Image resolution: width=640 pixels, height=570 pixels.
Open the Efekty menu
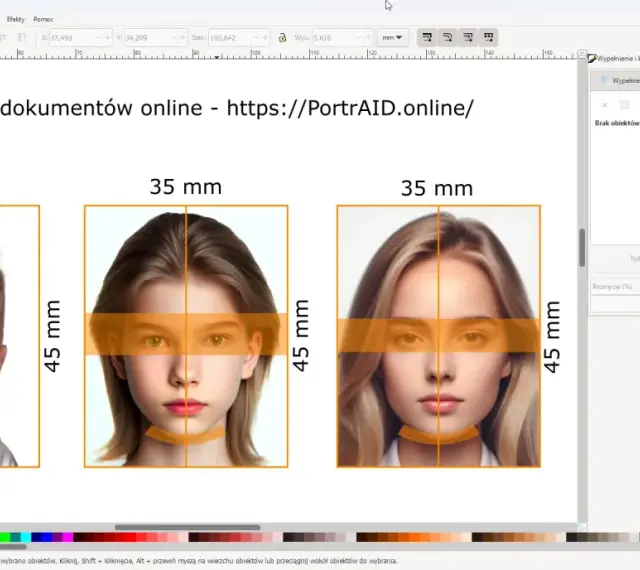coord(16,19)
